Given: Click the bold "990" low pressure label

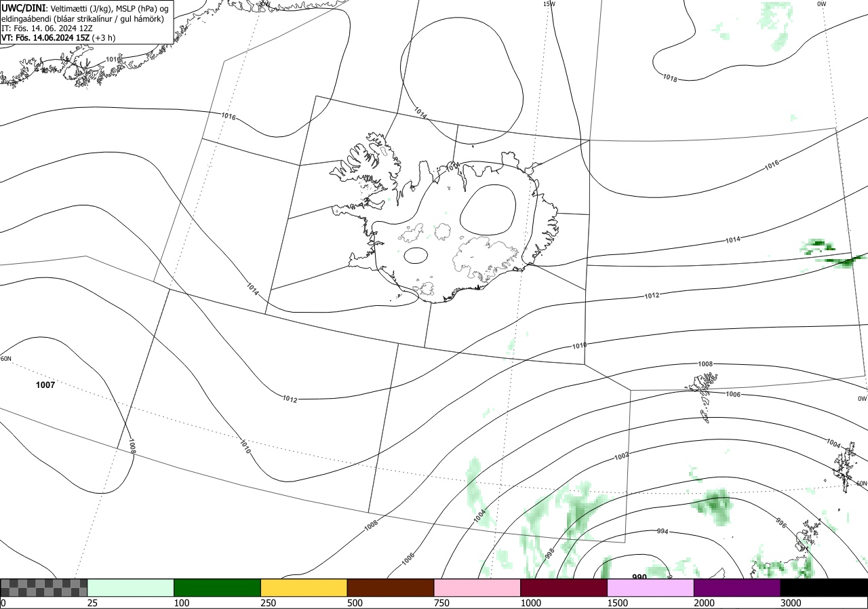Looking at the screenshot, I should coord(639,577).
